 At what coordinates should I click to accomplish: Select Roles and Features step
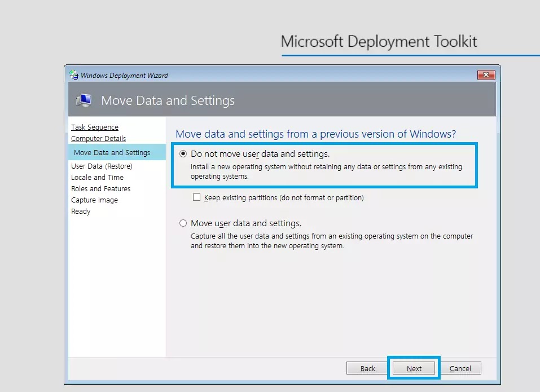point(100,188)
